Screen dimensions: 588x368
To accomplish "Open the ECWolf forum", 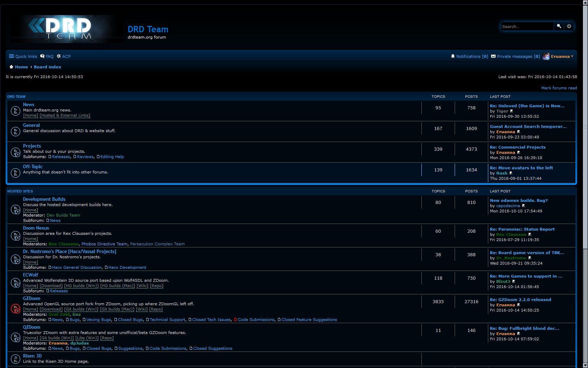I will [x=30, y=275].
